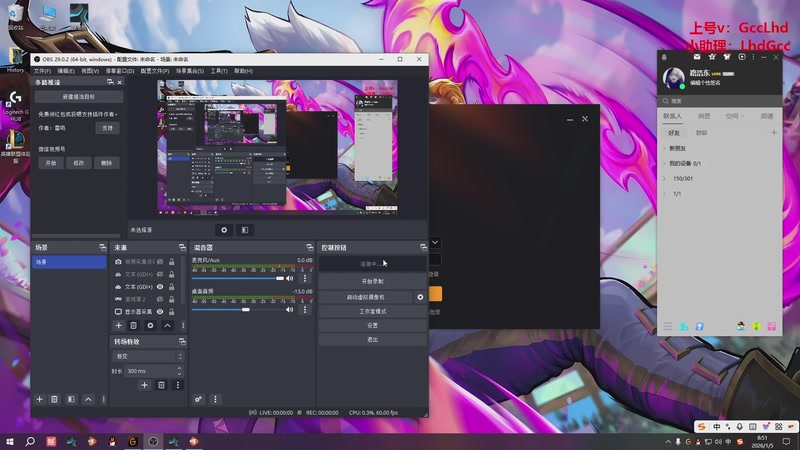Open the transition type dropdown

pyautogui.click(x=148, y=356)
